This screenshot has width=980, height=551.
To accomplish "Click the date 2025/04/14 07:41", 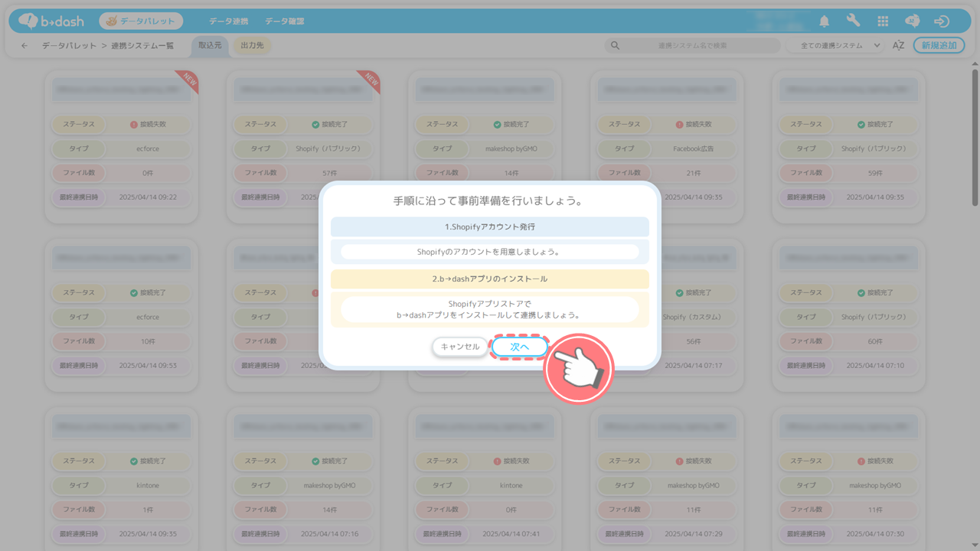I will tap(511, 534).
